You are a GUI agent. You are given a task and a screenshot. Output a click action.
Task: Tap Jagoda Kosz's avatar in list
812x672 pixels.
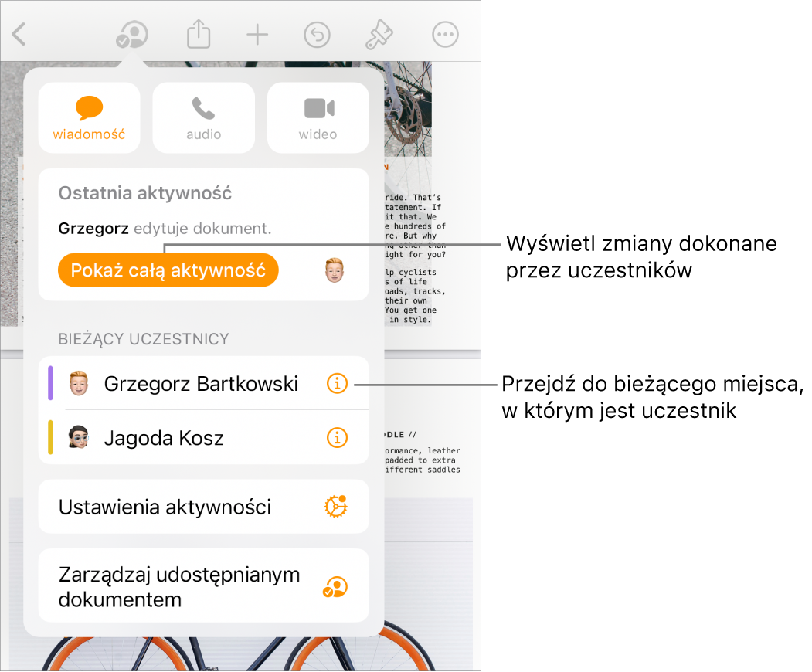[x=79, y=437]
